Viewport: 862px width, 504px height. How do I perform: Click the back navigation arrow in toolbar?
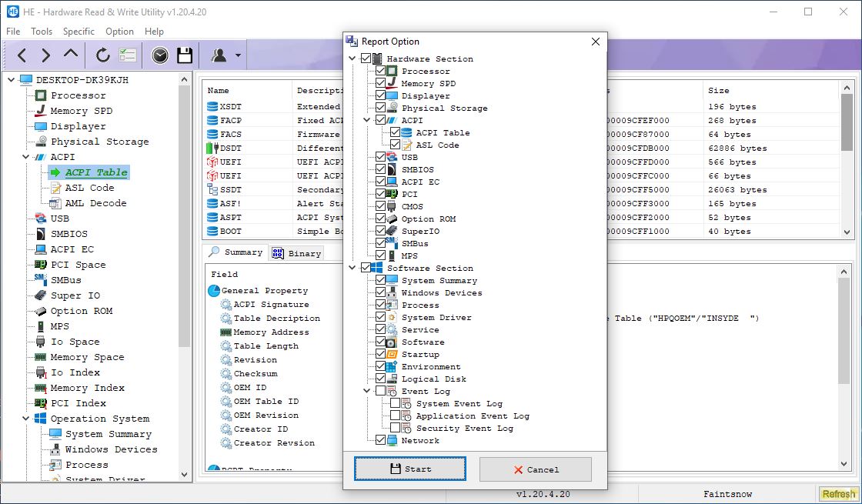pos(22,55)
